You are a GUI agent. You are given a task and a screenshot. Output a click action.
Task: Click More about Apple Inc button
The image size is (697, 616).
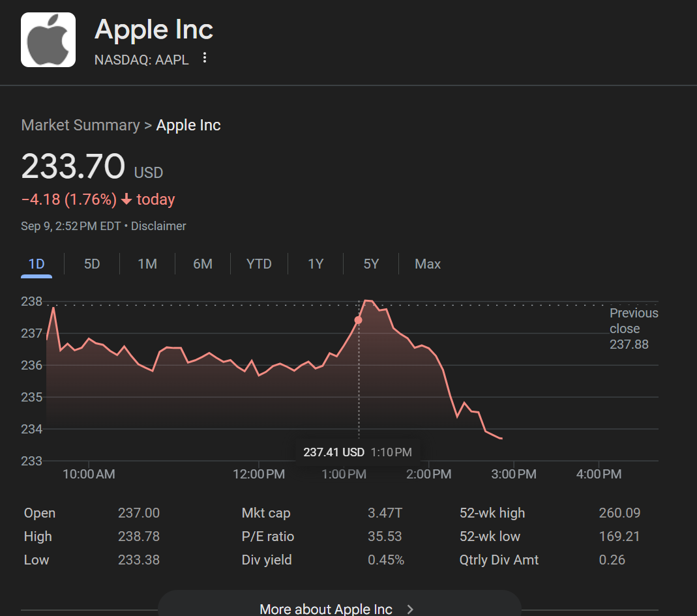[x=340, y=608]
